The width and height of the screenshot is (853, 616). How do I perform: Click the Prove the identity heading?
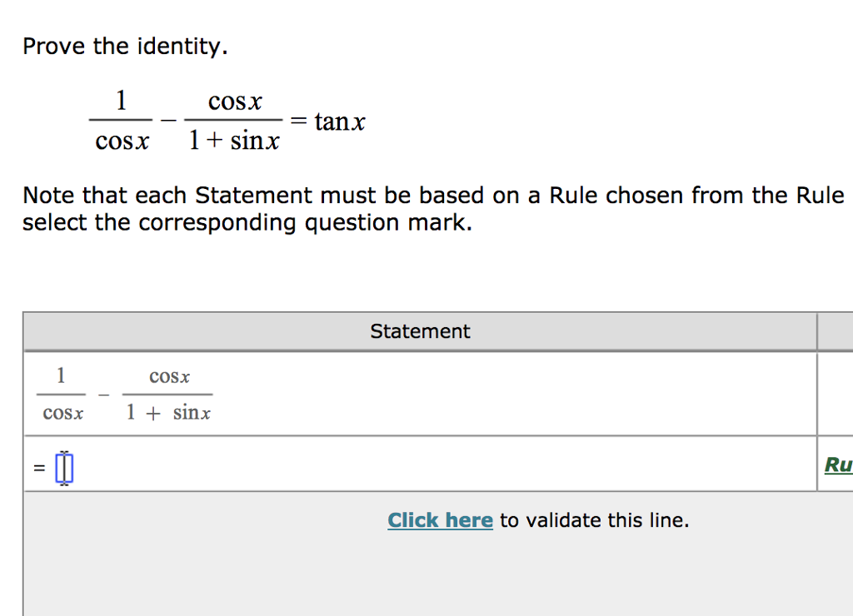[124, 46]
